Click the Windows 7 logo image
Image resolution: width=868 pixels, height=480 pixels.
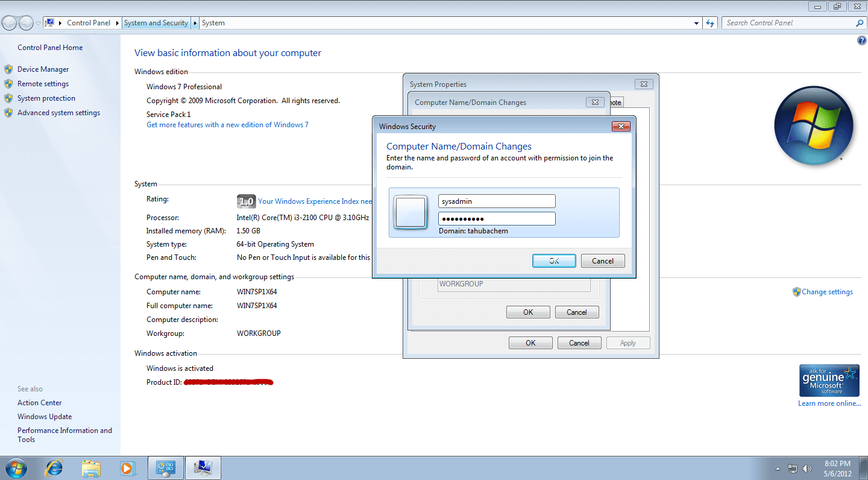(814, 125)
